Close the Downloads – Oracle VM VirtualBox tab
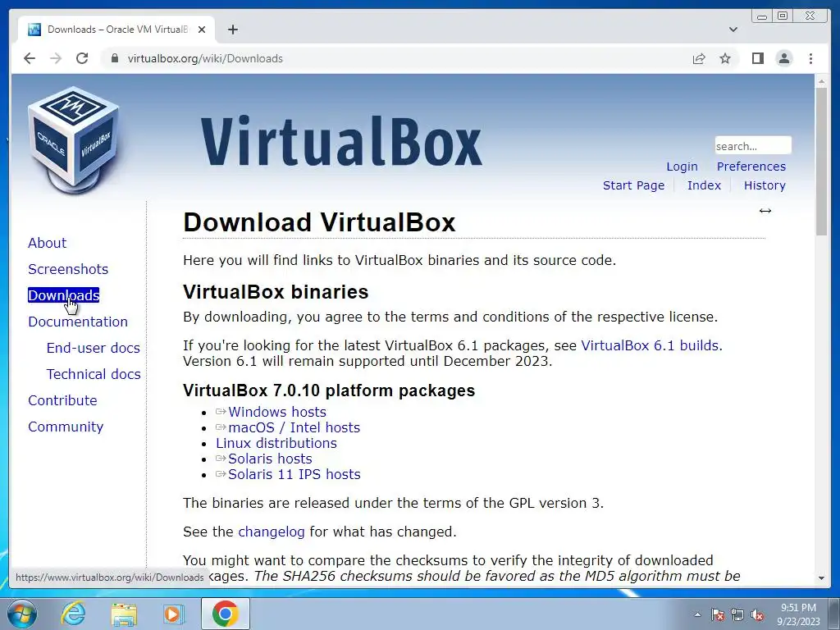 [202, 30]
